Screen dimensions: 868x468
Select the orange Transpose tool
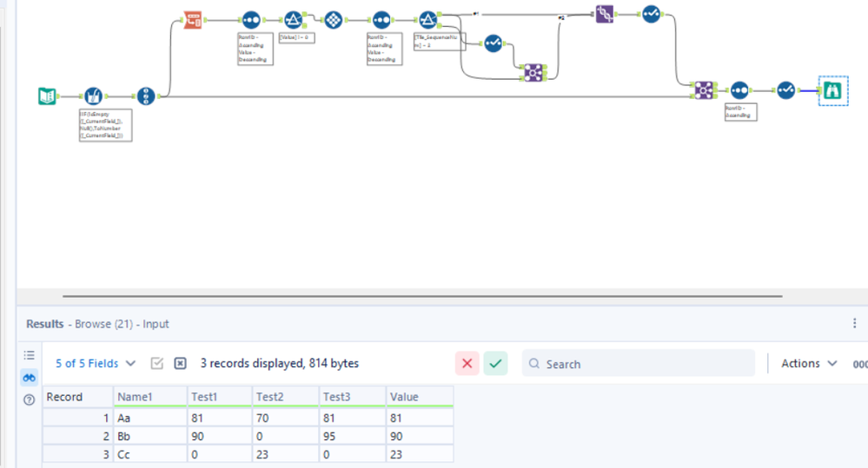point(193,20)
